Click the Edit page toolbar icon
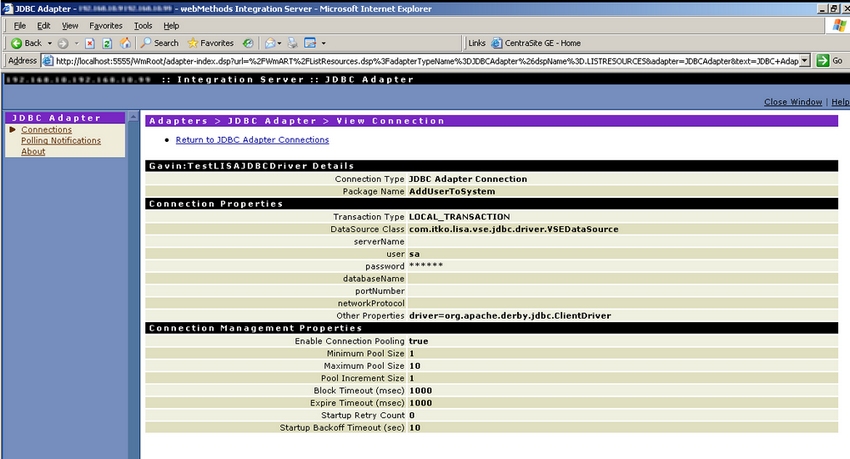This screenshot has height=459, width=850. (x=310, y=43)
